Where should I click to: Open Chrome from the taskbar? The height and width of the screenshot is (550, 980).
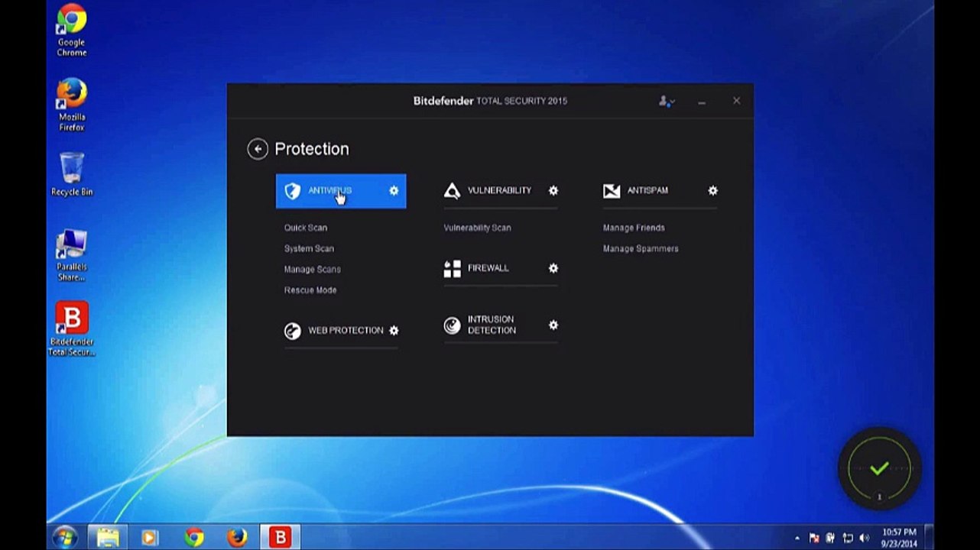[194, 537]
